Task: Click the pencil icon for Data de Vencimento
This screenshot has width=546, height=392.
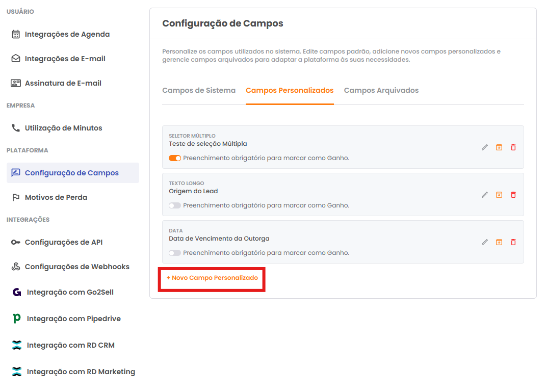Action: (485, 242)
